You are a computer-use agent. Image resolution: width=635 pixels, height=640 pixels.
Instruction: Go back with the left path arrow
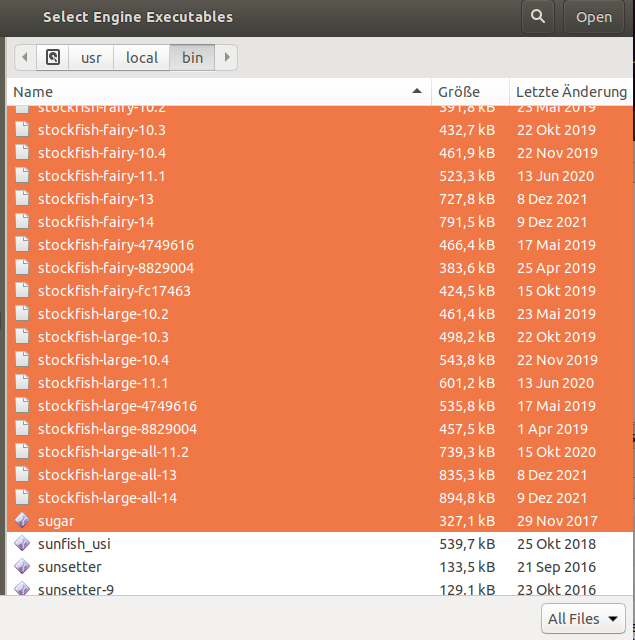point(25,57)
